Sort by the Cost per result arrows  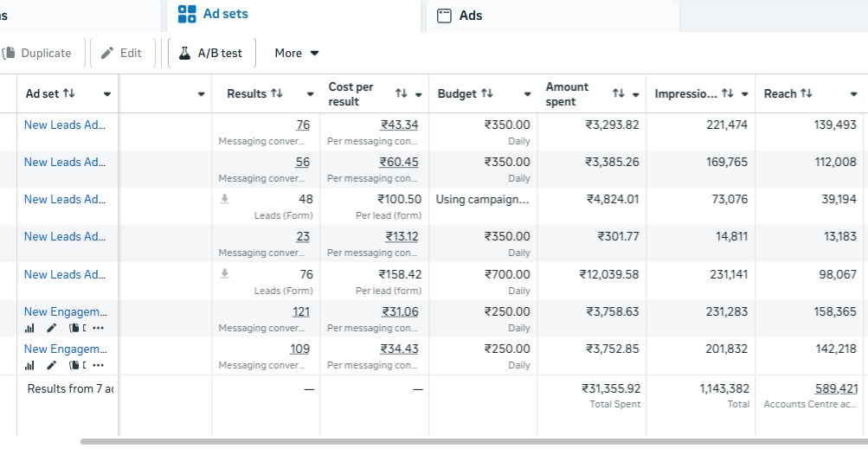pos(401,93)
